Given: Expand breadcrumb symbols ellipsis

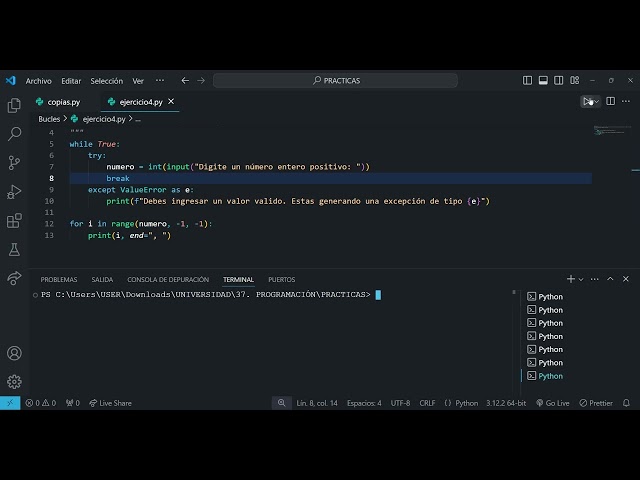Looking at the screenshot, I should pyautogui.click(x=138, y=119).
